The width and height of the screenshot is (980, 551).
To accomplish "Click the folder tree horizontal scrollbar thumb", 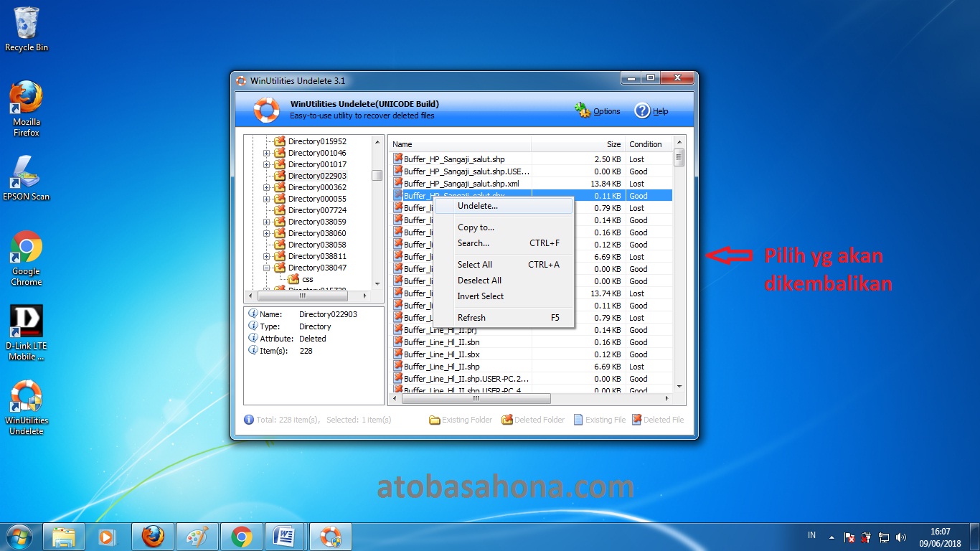I will click(302, 296).
